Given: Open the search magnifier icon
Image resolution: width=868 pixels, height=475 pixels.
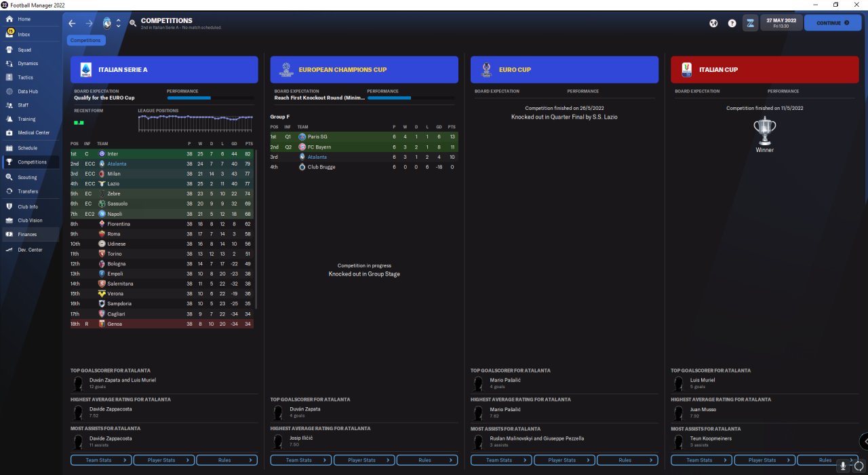Looking at the screenshot, I should (133, 23).
